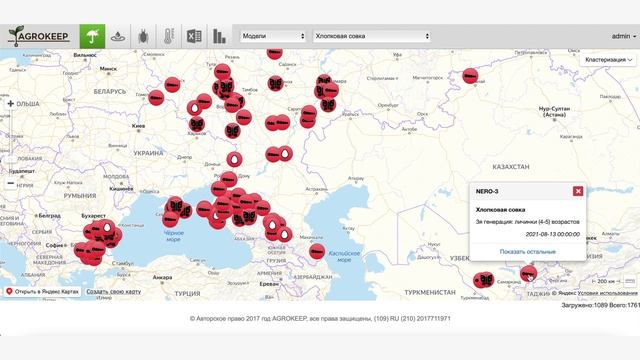This screenshot has width=640, height=360.
Task: Zoom in the map with plus button
Action: point(11,104)
